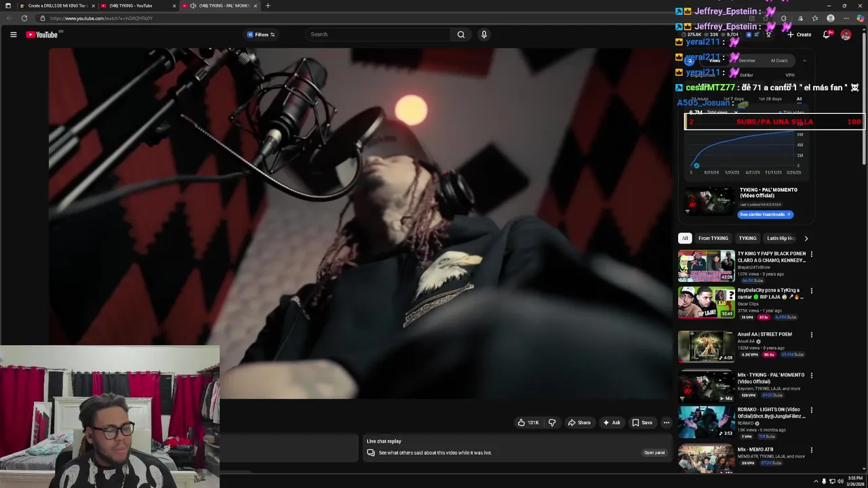Open the Copilot icon in browser toolbar
Image resolution: width=868 pixels, height=488 pixels.
tap(860, 18)
